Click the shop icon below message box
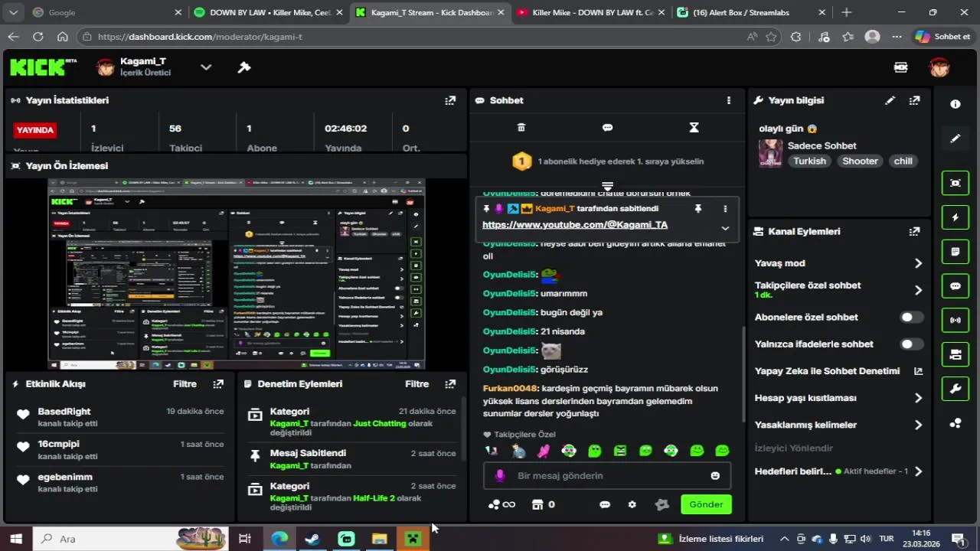Screen dimensions: 980x551 click(537, 504)
